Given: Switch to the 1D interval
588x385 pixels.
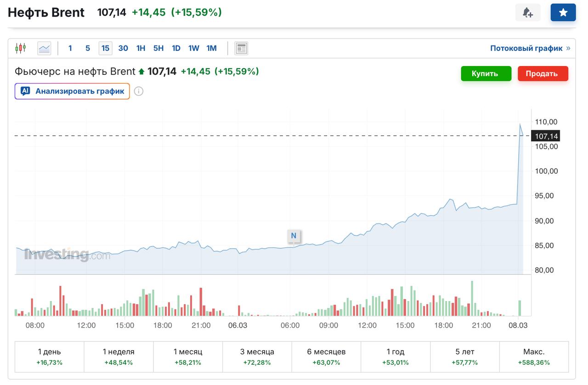Looking at the screenshot, I should pyautogui.click(x=176, y=48).
